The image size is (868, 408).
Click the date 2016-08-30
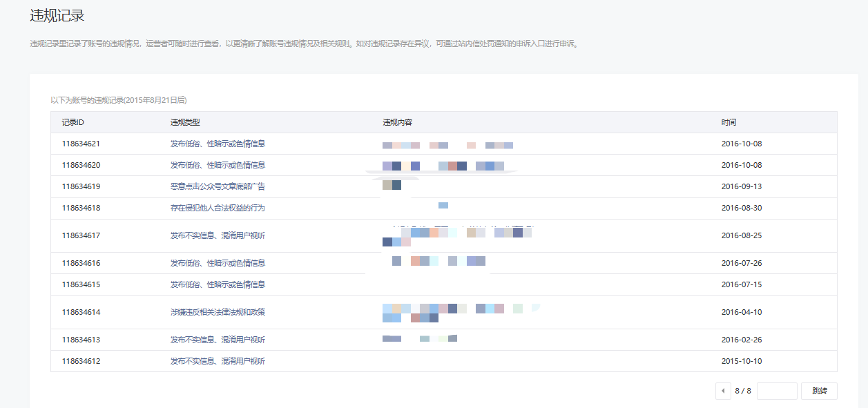click(741, 208)
